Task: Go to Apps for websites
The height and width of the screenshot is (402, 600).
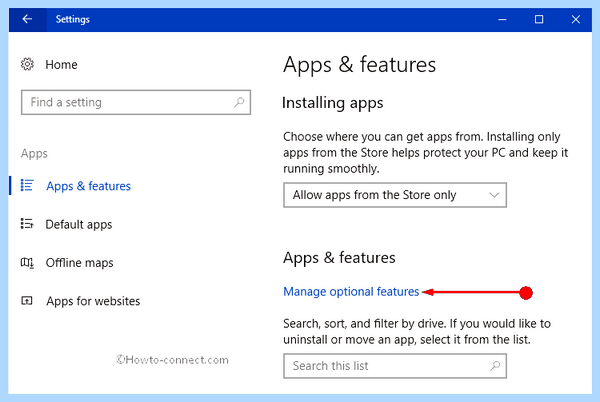Action: 93,301
